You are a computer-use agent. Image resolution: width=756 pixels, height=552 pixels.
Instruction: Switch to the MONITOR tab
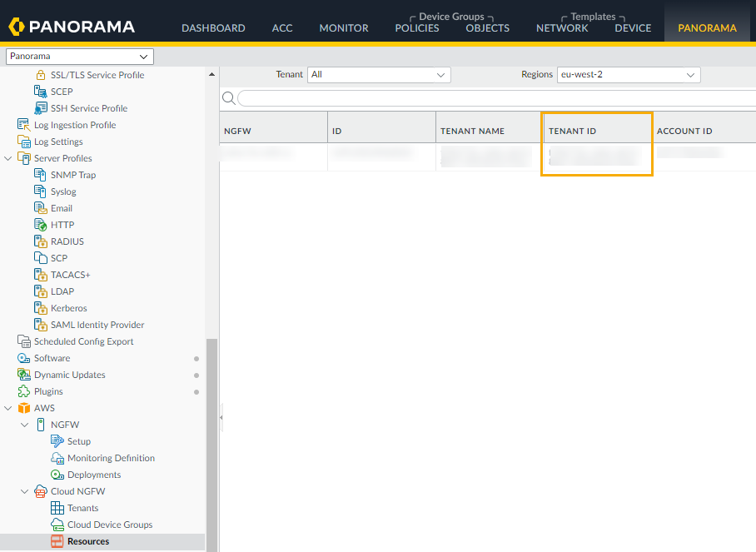click(x=343, y=27)
